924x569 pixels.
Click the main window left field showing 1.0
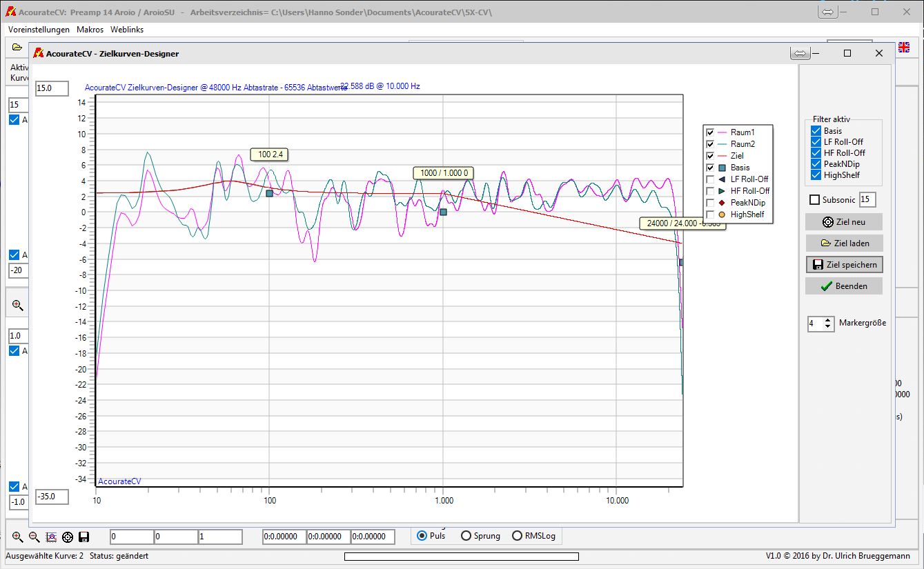(x=18, y=336)
